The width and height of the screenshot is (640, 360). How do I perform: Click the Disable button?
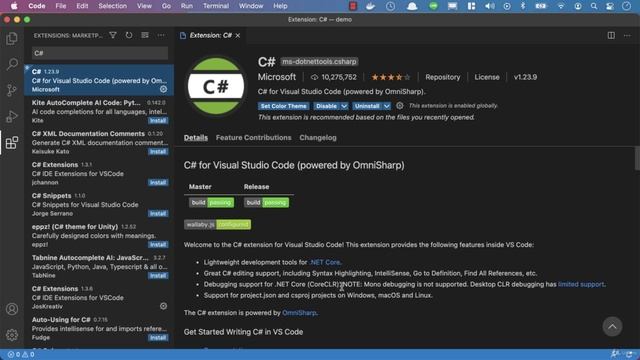pyautogui.click(x=327, y=106)
